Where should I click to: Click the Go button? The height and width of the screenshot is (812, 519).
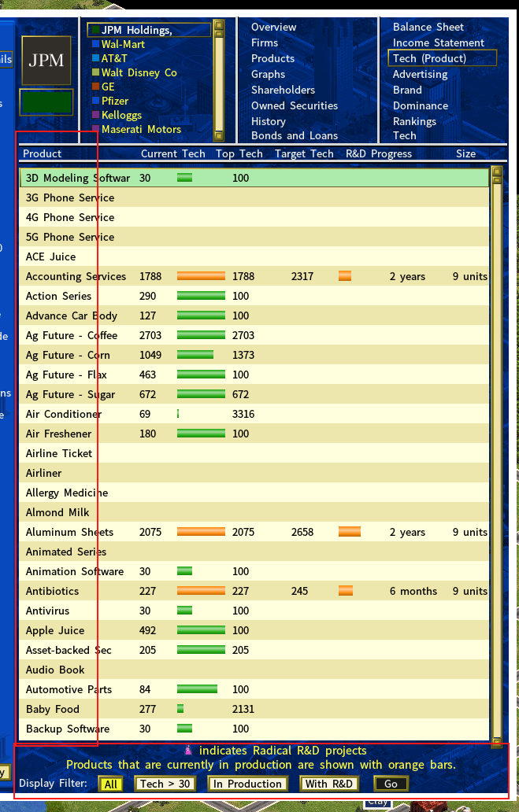(391, 784)
